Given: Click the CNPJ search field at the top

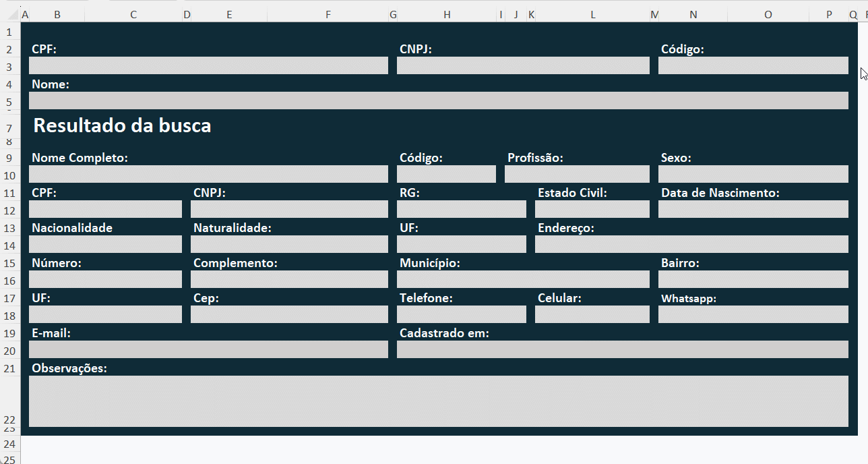Looking at the screenshot, I should pos(523,65).
